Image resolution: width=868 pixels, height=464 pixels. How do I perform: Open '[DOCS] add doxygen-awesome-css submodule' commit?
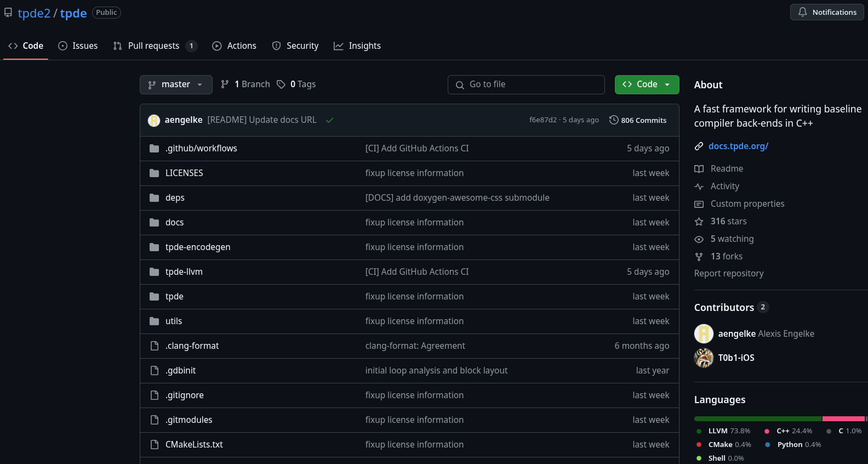[x=457, y=198]
